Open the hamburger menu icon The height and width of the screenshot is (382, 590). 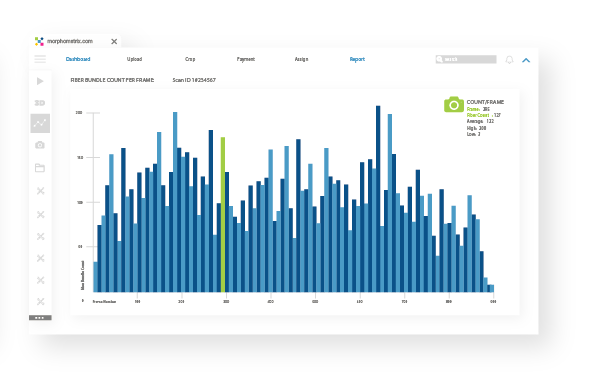point(40,59)
